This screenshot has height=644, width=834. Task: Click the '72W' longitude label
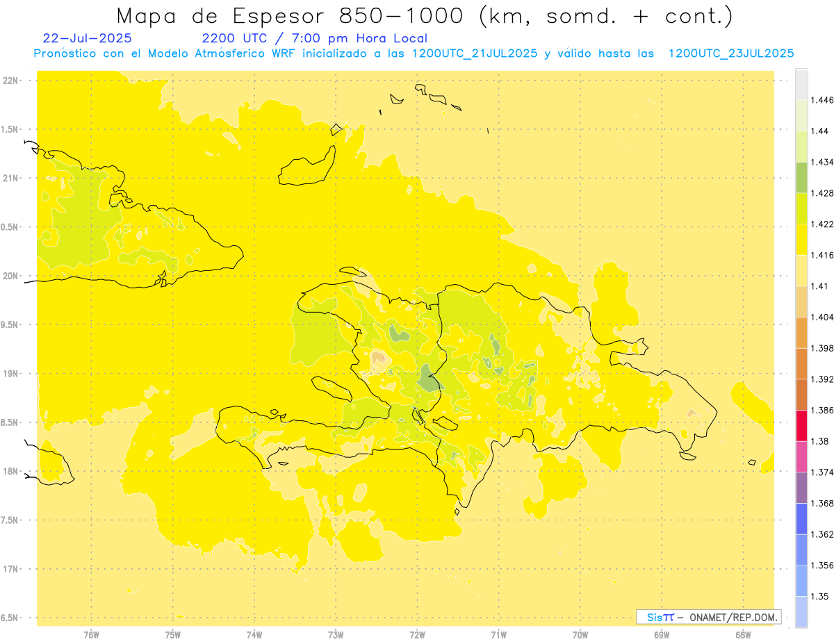coord(417,634)
